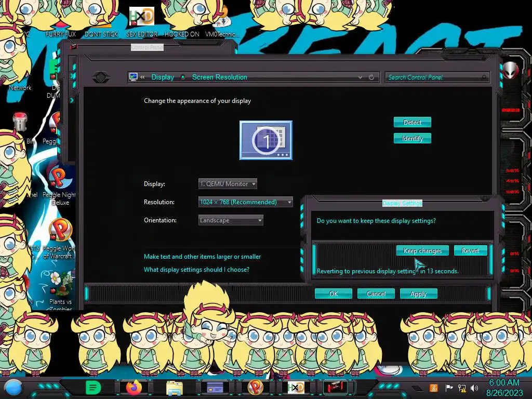Open the green notes app on taskbar
This screenshot has height=399, width=532.
[x=94, y=388]
